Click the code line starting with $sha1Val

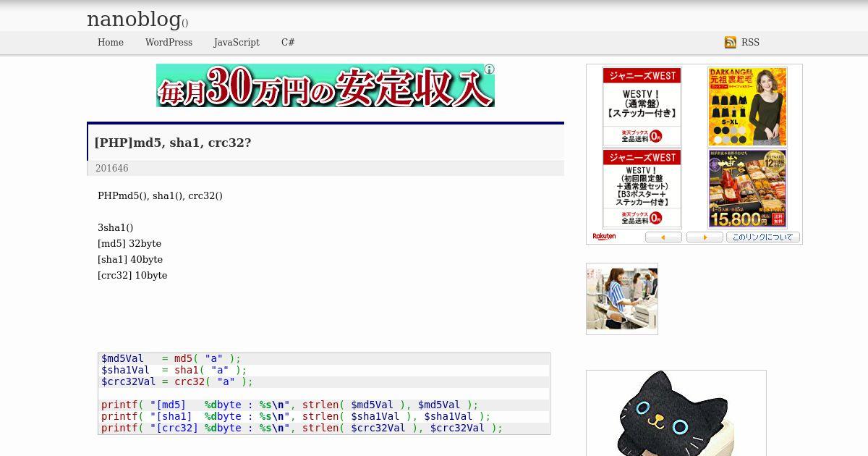pyautogui.click(x=324, y=371)
